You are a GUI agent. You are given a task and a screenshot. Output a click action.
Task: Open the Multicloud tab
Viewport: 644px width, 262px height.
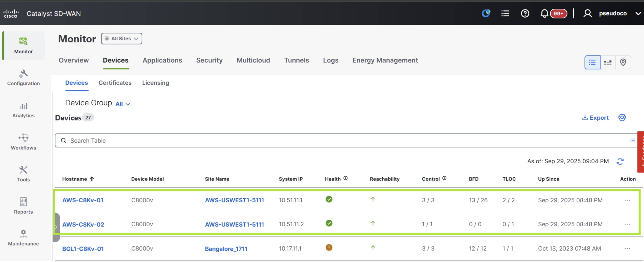[253, 60]
